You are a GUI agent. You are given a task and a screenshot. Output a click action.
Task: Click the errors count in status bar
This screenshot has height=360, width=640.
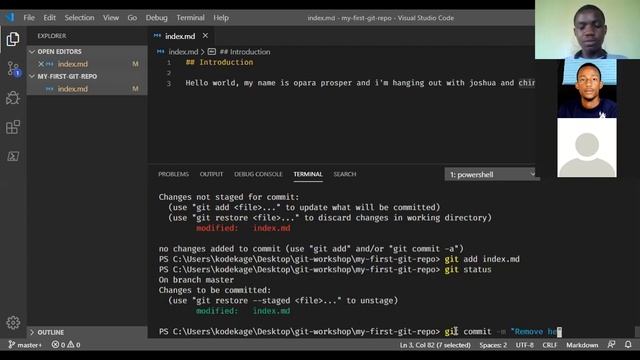click(59, 345)
